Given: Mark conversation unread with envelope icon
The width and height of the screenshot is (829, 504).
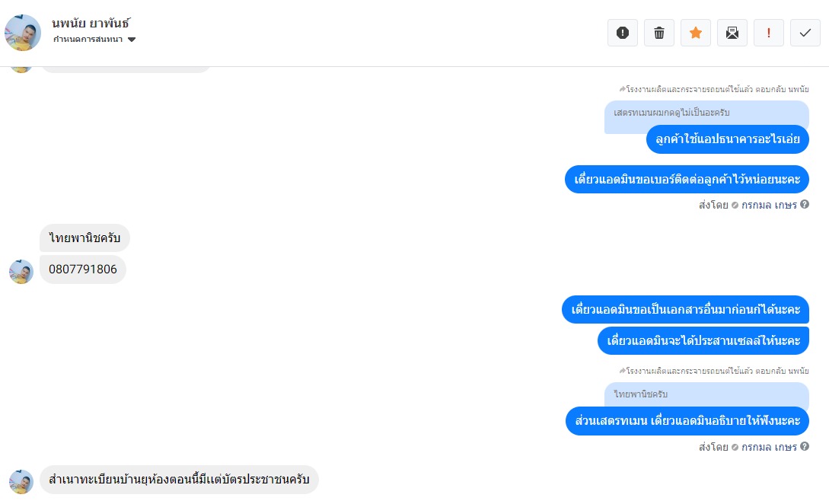Looking at the screenshot, I should click(x=732, y=33).
